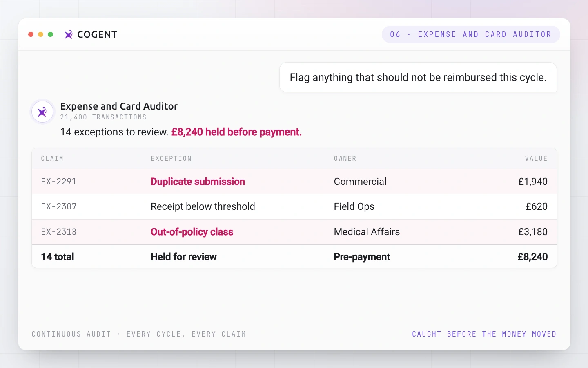Click the Field Ops owner cell
Screen dimensions: 588x368
[354, 206]
